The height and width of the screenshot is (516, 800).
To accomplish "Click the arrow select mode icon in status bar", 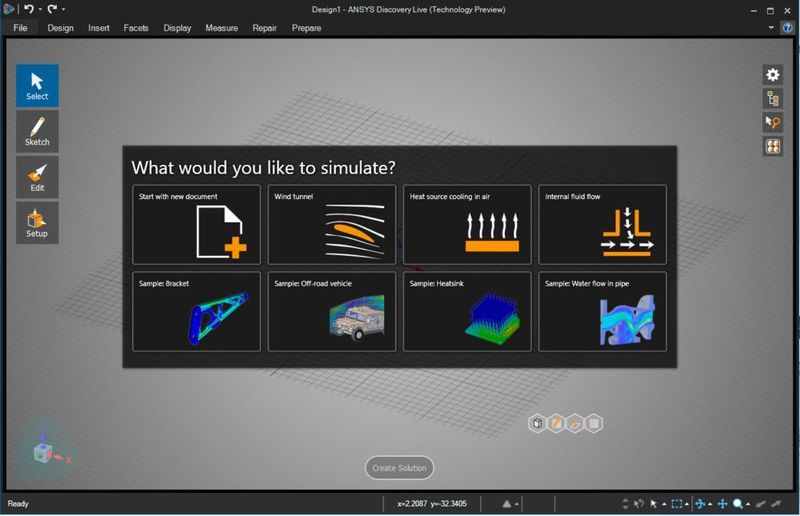I will 654,504.
